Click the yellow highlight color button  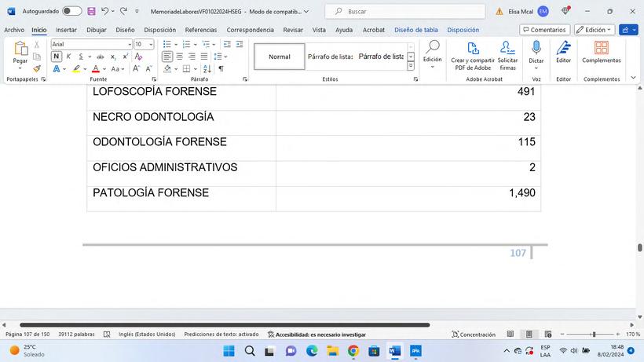[x=76, y=69]
